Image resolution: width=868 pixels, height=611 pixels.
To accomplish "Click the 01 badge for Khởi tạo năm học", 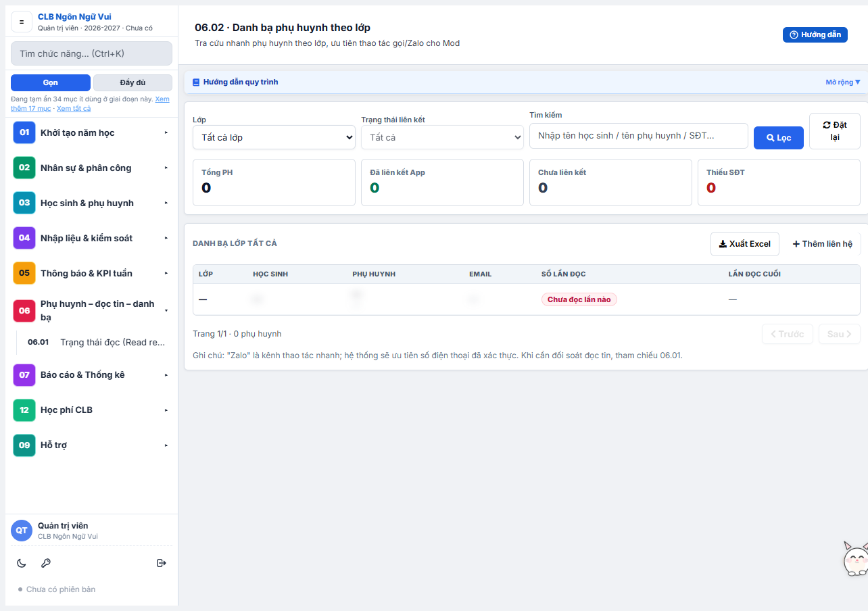I will point(24,132).
